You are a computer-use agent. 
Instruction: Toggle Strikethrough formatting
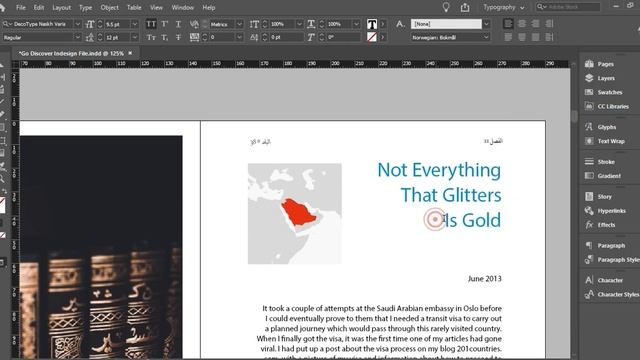[178, 37]
